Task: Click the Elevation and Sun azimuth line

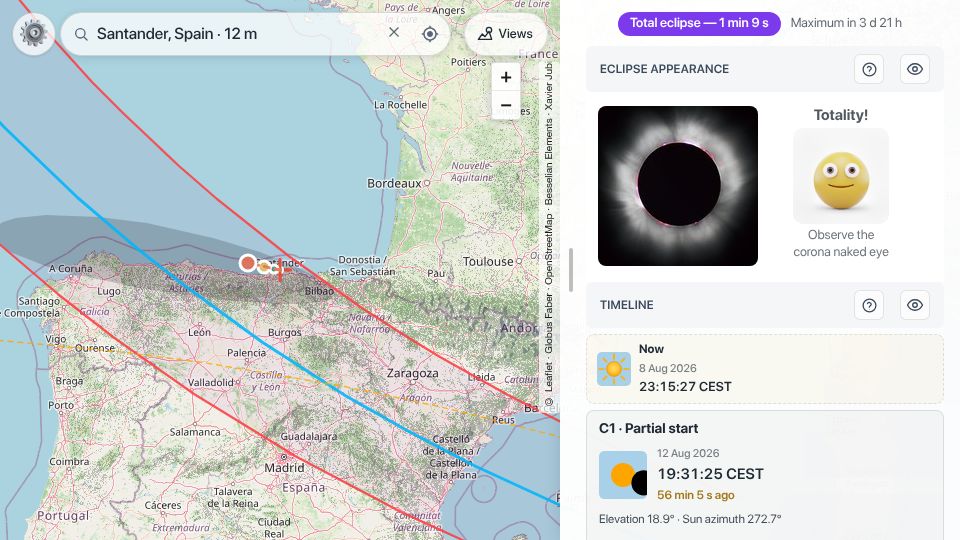Action: click(x=690, y=519)
